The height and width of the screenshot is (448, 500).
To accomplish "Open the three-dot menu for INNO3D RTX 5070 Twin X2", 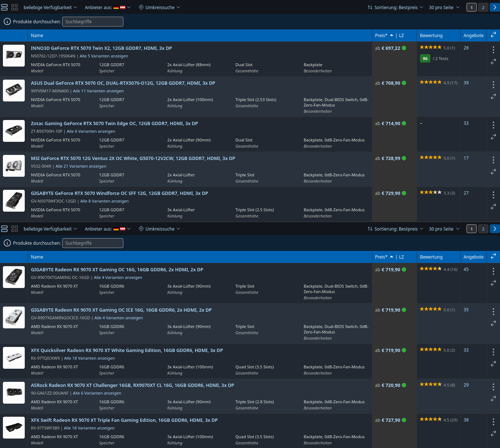I will click(493, 50).
